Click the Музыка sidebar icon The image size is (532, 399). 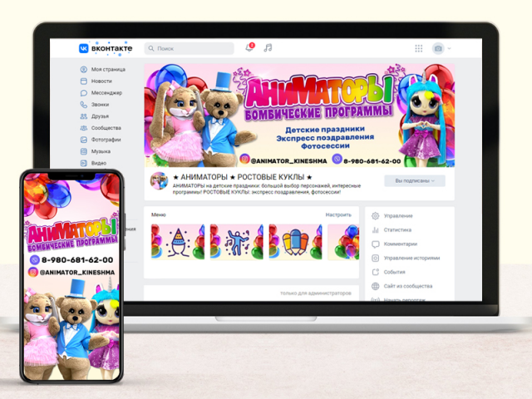tap(83, 151)
